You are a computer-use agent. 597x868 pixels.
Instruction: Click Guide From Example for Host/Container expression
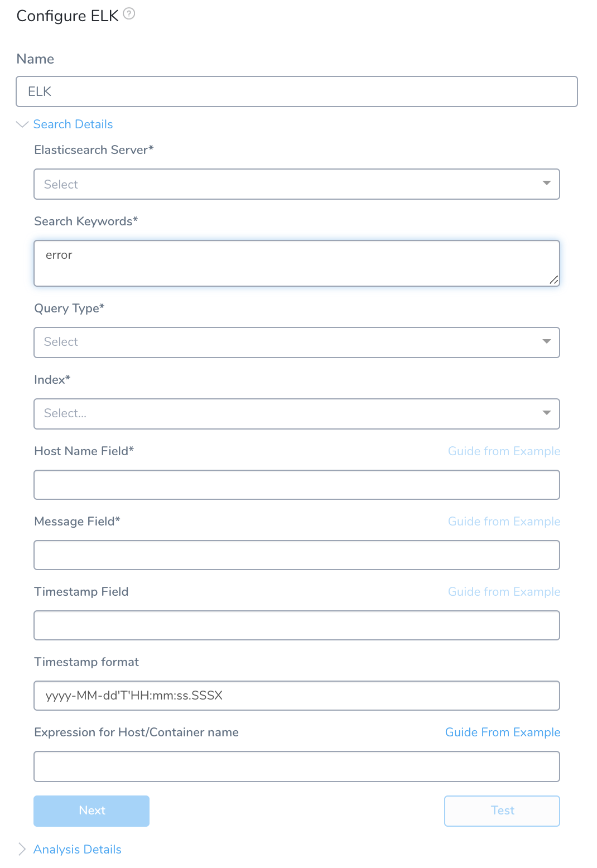pyautogui.click(x=503, y=732)
